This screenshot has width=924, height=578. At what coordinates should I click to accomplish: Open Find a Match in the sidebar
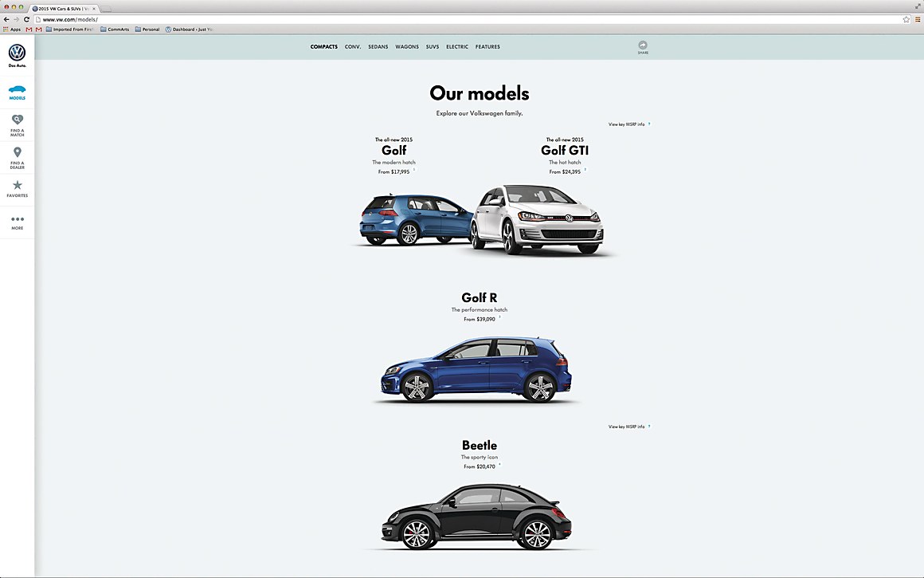click(x=17, y=125)
